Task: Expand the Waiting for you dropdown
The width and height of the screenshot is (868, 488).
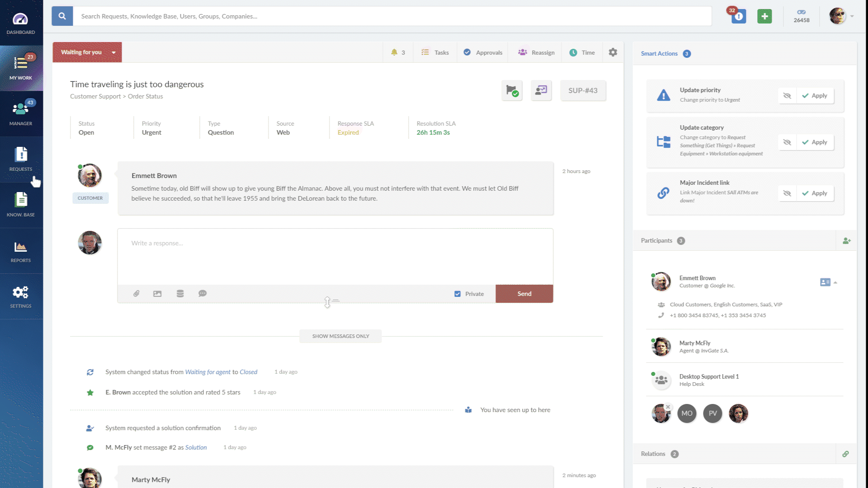Action: pyautogui.click(x=113, y=52)
